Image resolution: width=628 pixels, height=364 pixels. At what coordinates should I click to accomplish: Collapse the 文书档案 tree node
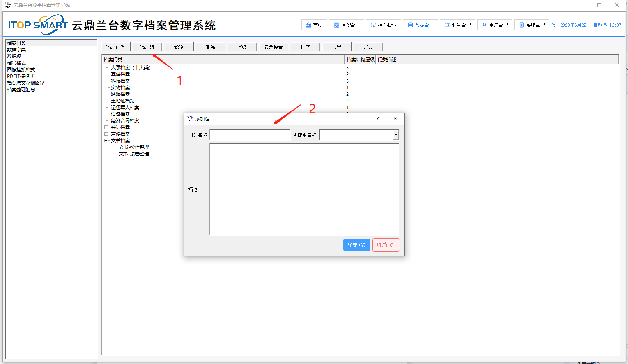point(106,141)
